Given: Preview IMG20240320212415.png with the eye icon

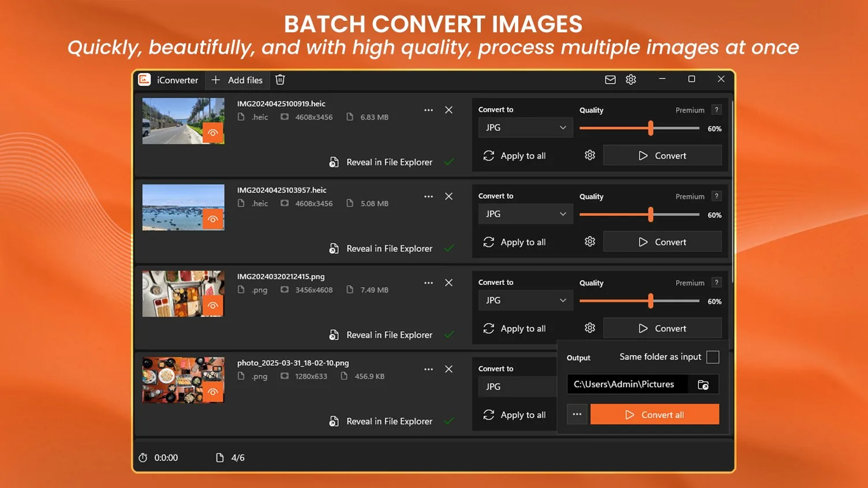Looking at the screenshot, I should tap(213, 306).
